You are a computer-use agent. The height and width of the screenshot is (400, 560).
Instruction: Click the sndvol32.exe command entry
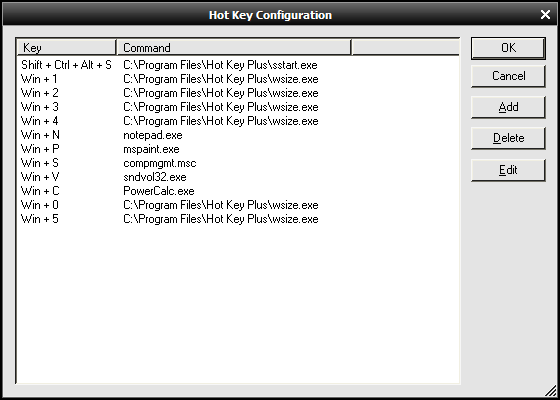[155, 177]
